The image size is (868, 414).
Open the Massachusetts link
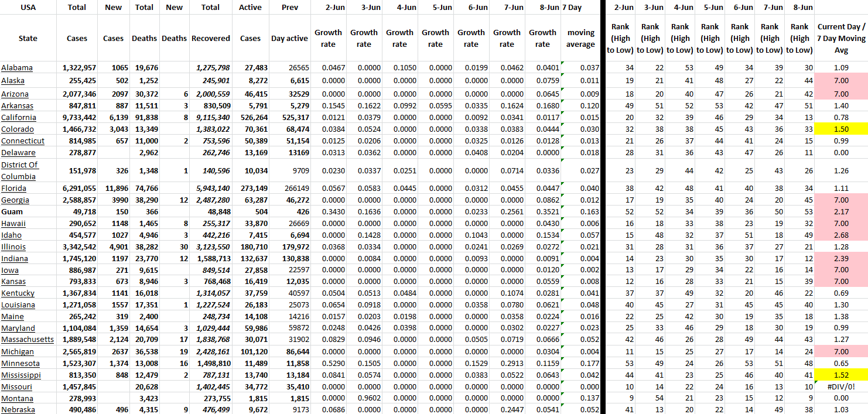[x=28, y=340]
